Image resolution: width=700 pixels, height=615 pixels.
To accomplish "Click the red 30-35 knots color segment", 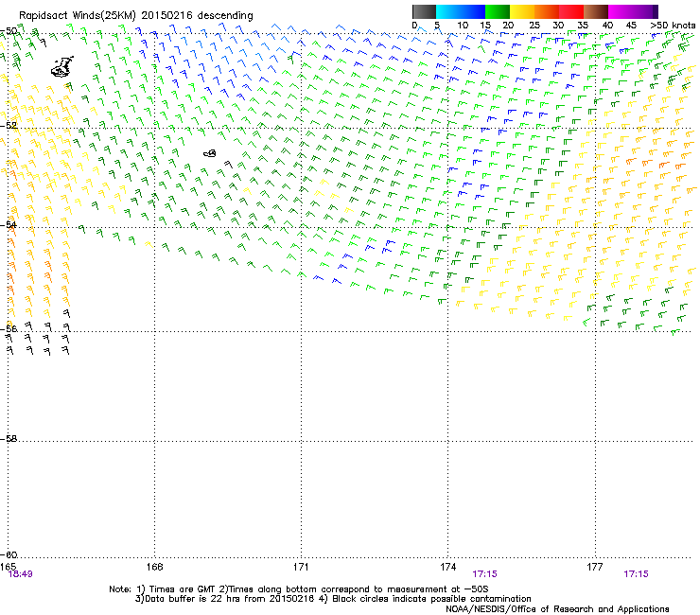I will pyautogui.click(x=571, y=11).
